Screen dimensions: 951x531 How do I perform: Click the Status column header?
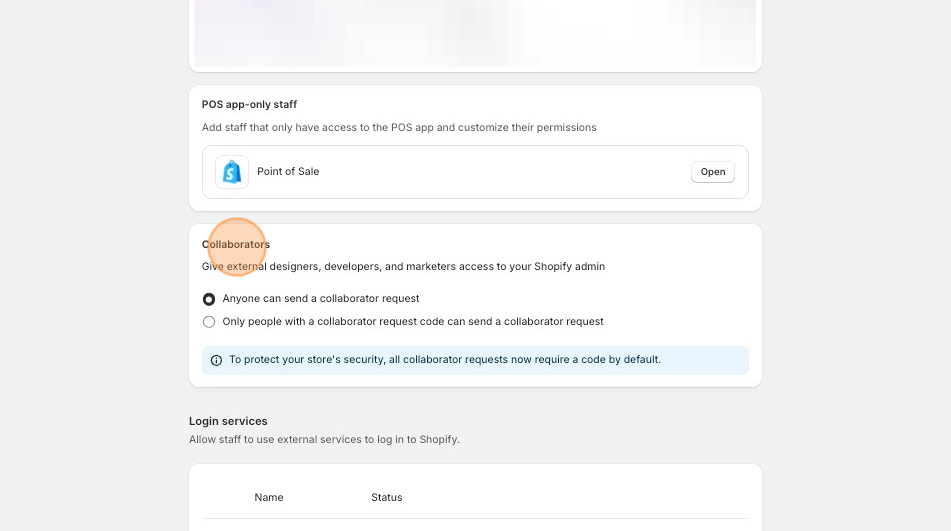(386, 497)
